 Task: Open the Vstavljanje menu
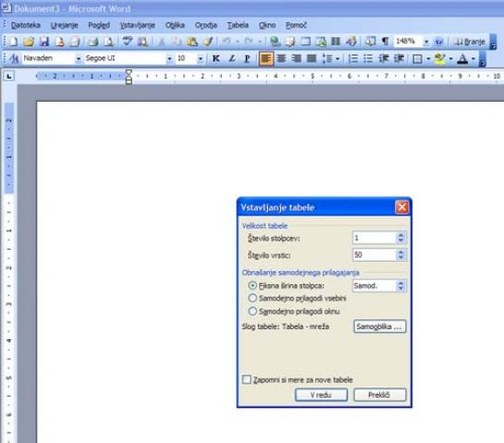138,25
